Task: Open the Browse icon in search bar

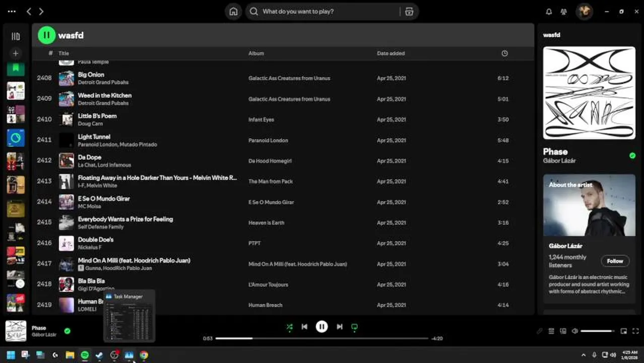Action: [x=409, y=12]
